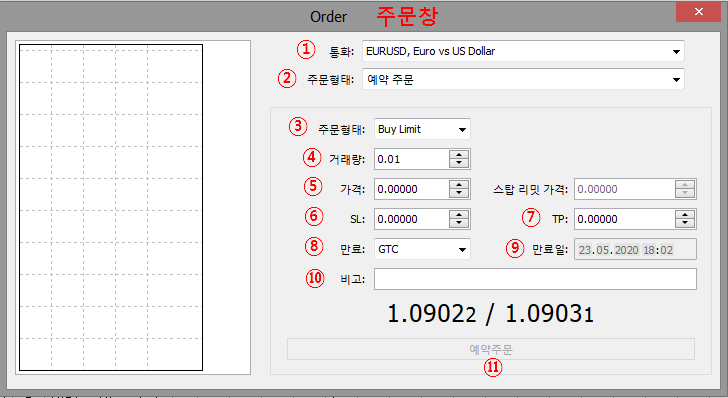Decrease 가격 price with down arrow
Screen dimensions: 728x398
click(459, 193)
